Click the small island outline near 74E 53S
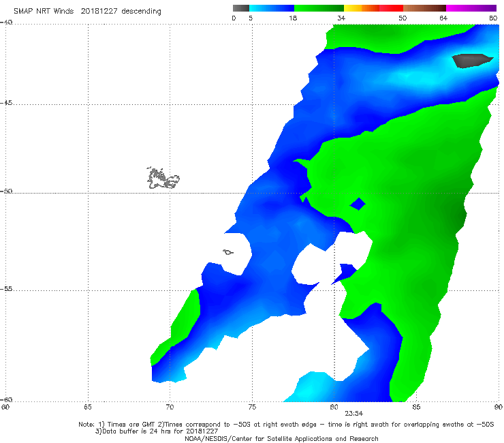This screenshot has height=443, width=504. pyautogui.click(x=228, y=252)
